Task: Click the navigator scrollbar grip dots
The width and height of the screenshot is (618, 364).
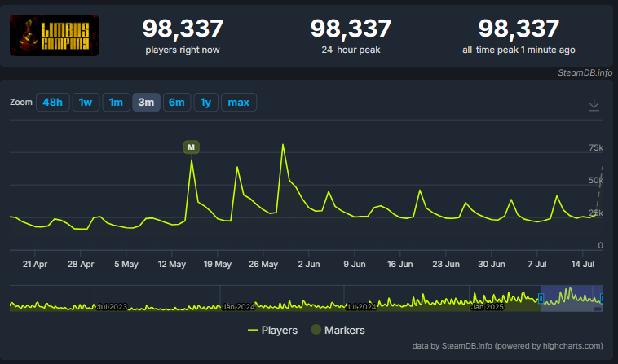Action: [598, 309]
